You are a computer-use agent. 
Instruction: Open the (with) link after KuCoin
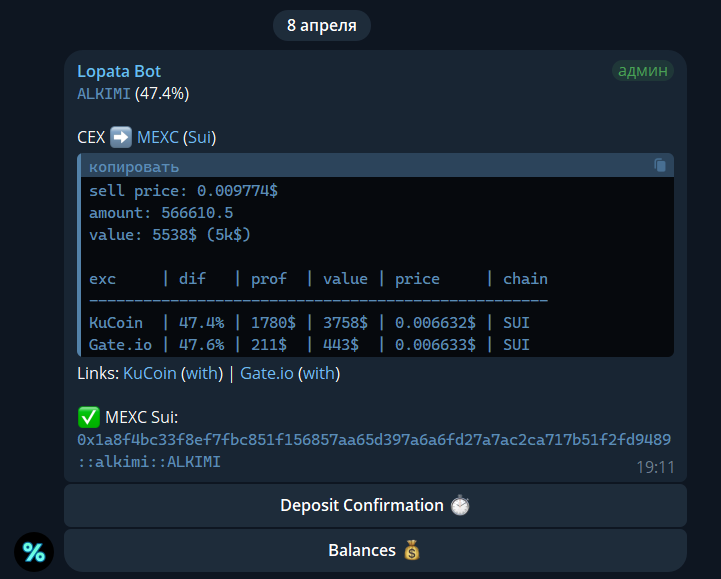[202, 373]
